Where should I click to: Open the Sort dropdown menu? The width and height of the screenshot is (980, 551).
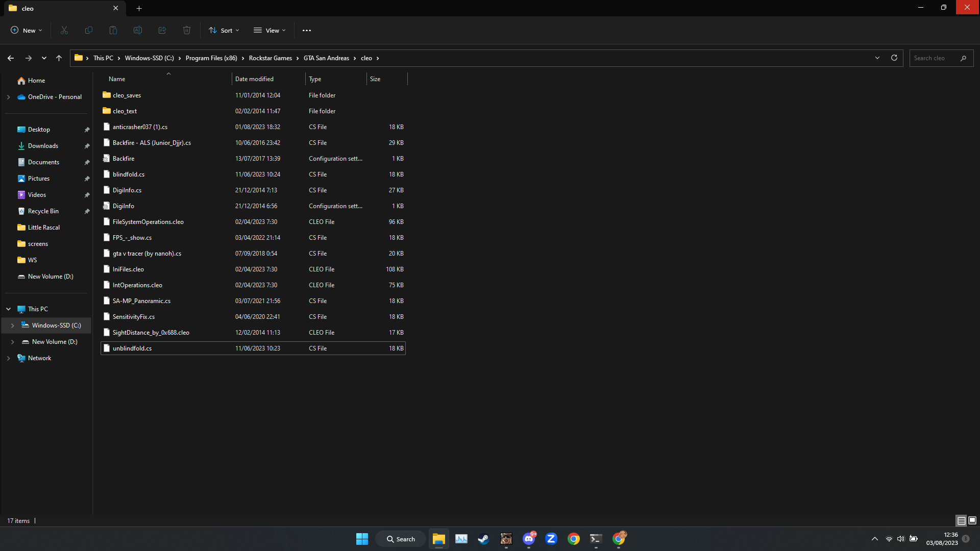pyautogui.click(x=224, y=31)
